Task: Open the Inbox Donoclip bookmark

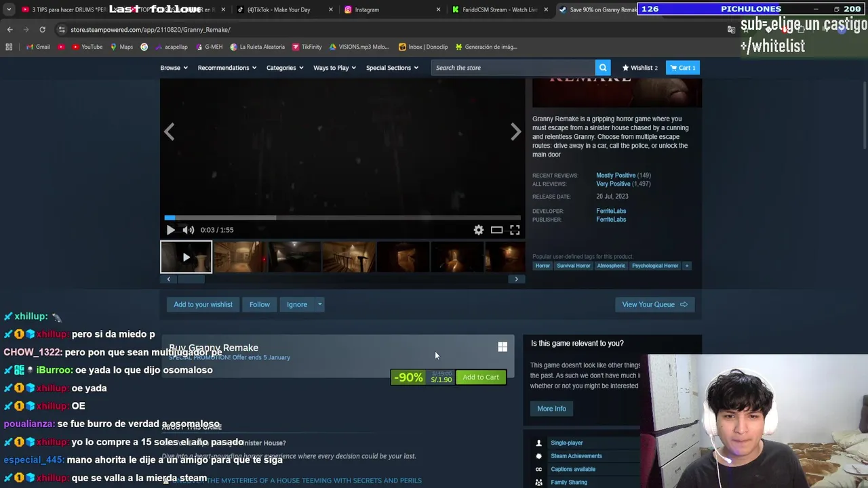Action: coord(423,47)
